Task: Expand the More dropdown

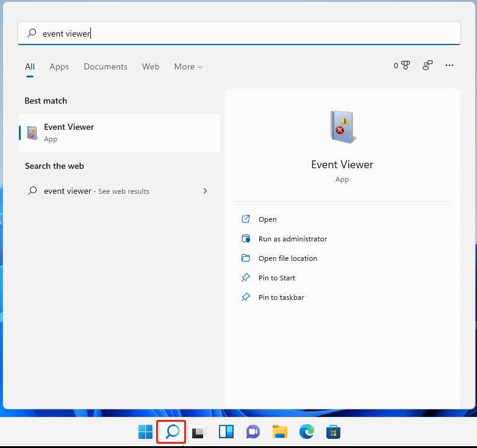Action: tap(188, 66)
